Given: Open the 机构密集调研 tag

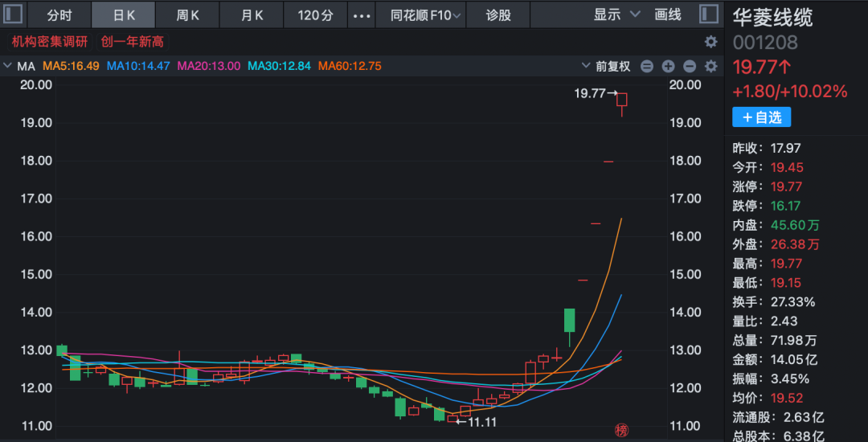Looking at the screenshot, I should [50, 42].
